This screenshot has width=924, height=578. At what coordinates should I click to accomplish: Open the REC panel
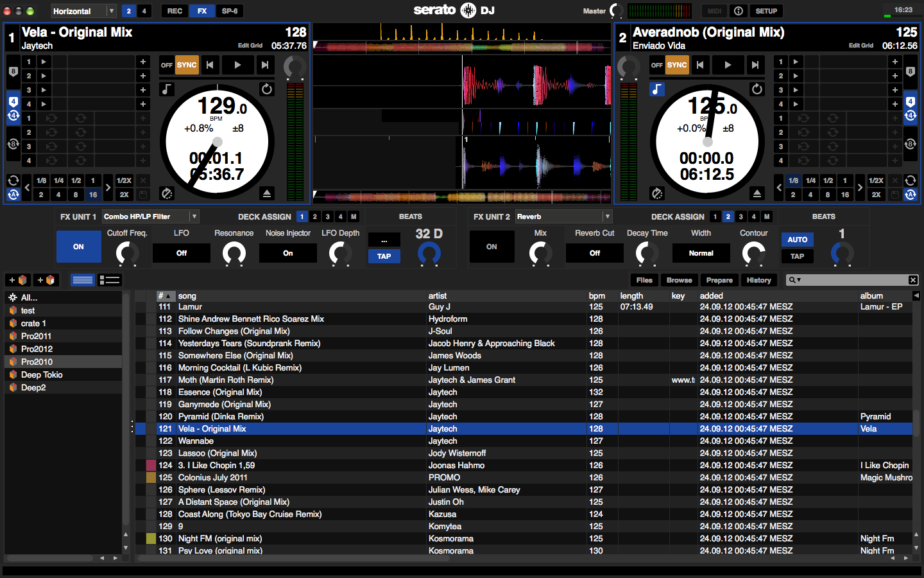pyautogui.click(x=175, y=11)
